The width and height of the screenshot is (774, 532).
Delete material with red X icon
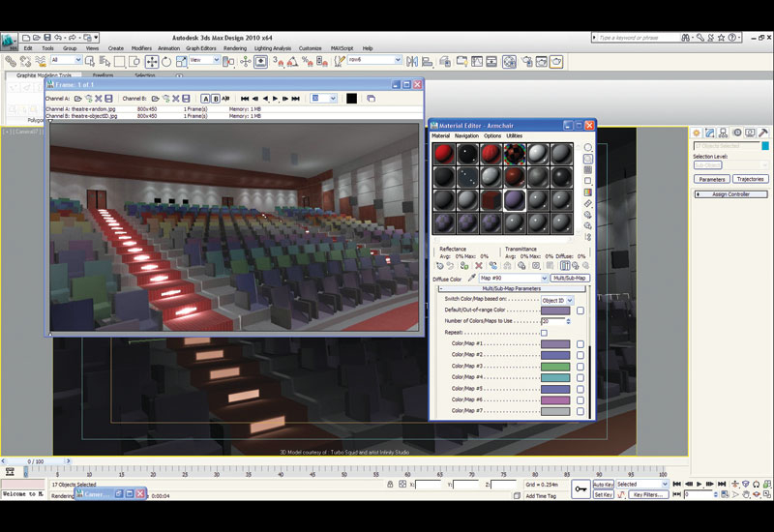pyautogui.click(x=478, y=266)
